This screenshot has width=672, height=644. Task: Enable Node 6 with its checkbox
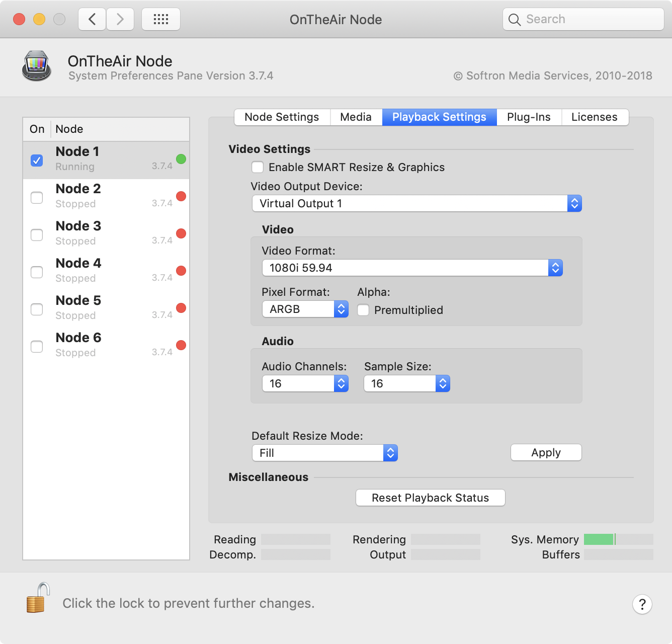click(37, 347)
